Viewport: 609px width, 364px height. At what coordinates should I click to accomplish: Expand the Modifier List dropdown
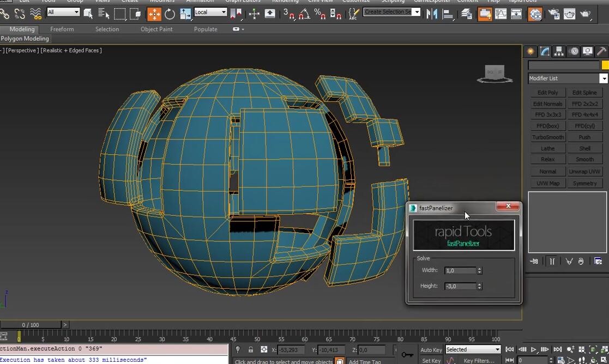coord(568,78)
